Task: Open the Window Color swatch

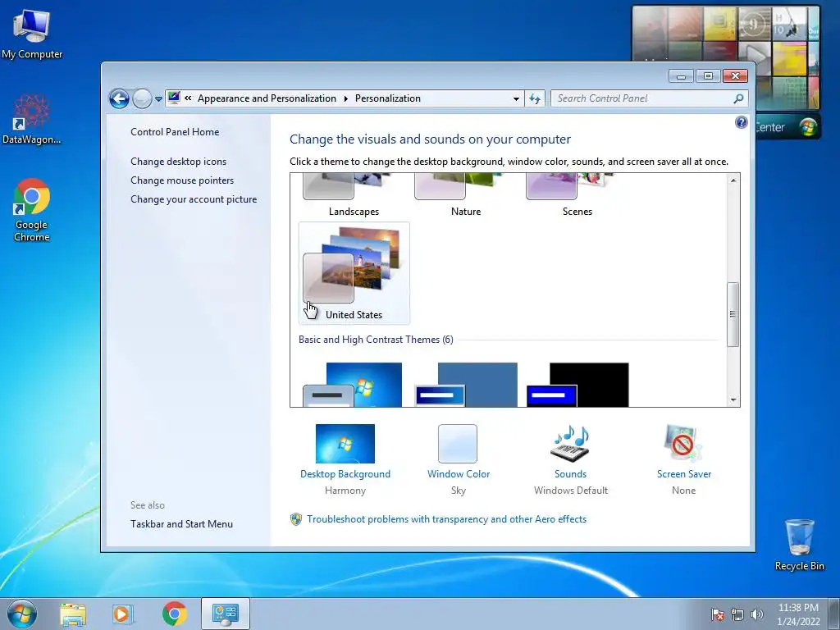Action: tap(458, 444)
